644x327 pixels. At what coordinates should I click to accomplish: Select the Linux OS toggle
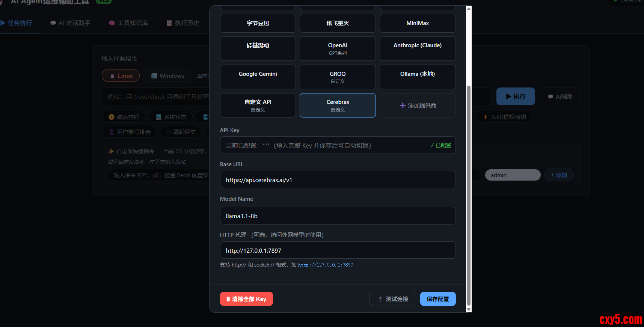(121, 75)
